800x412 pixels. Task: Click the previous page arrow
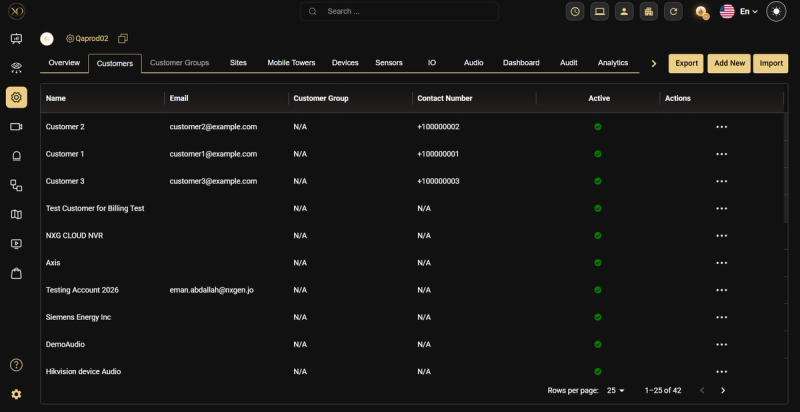pos(702,391)
